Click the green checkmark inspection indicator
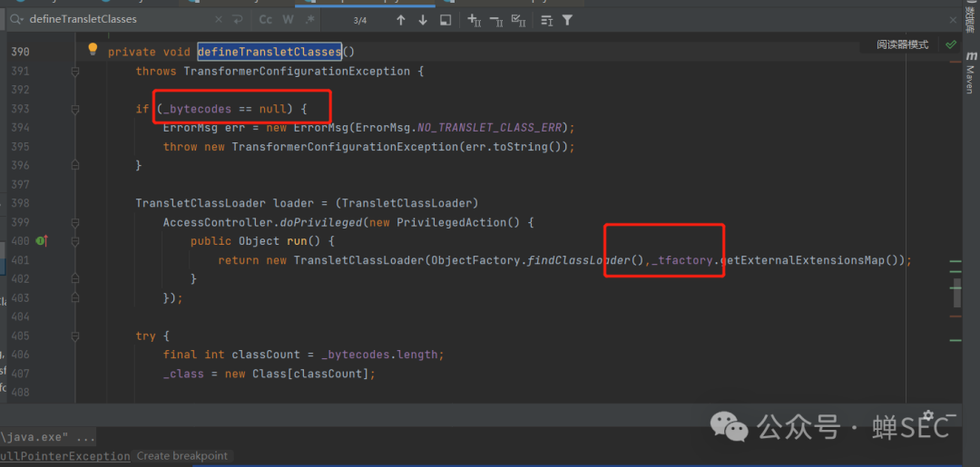Viewport: 980px width, 467px height. click(951, 45)
